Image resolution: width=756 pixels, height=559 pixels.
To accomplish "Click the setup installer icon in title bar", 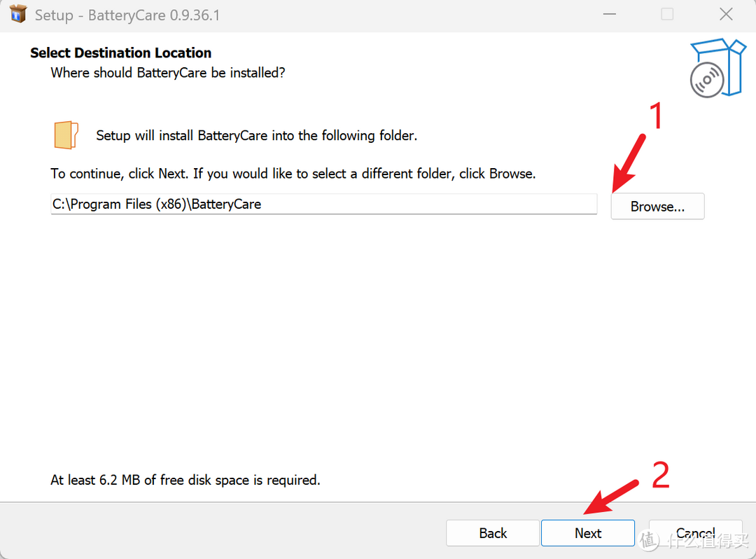I will 17,14.
